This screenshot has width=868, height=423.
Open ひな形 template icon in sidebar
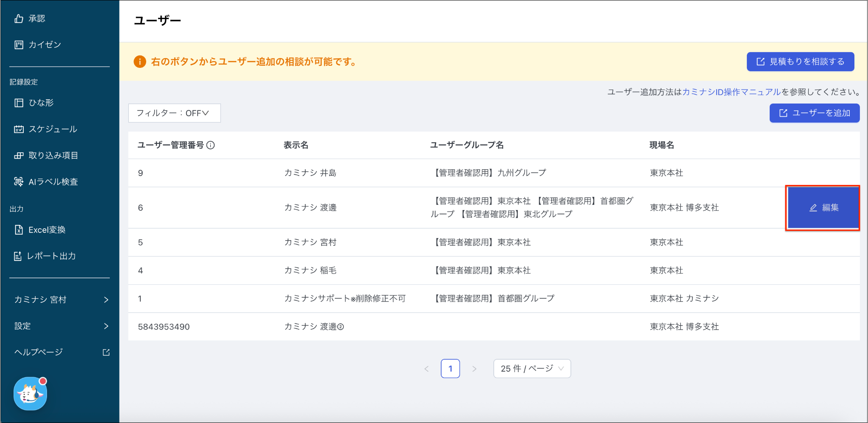19,103
